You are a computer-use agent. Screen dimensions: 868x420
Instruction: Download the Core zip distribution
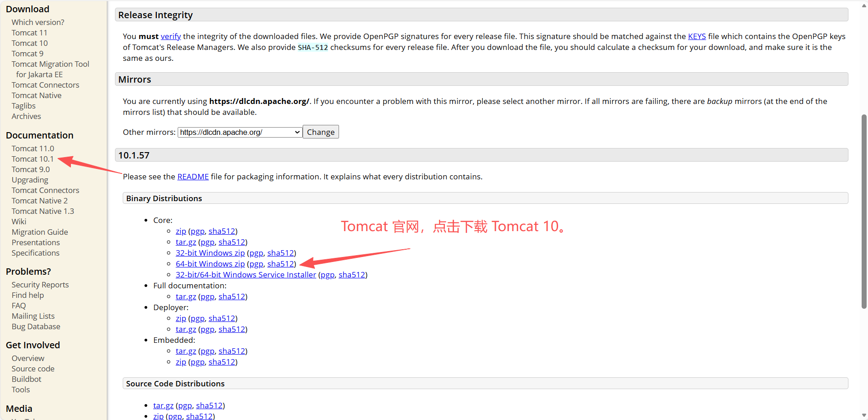(x=181, y=231)
